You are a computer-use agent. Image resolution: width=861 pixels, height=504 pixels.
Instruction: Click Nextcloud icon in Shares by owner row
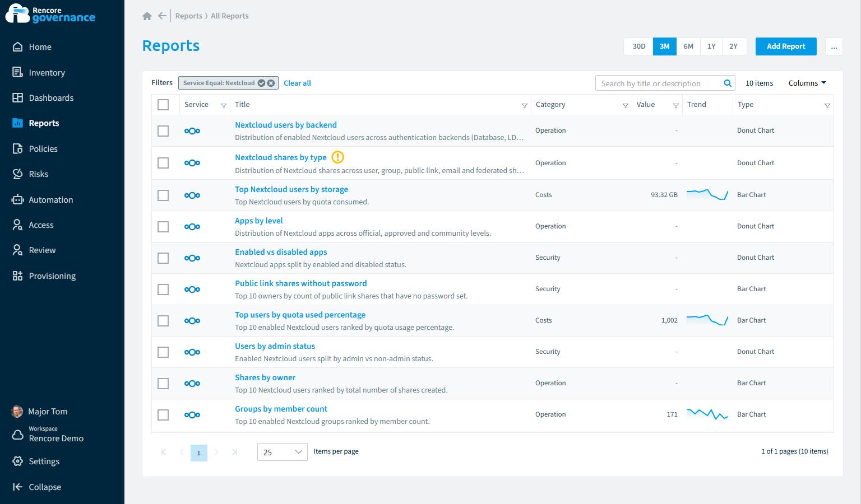click(x=192, y=384)
